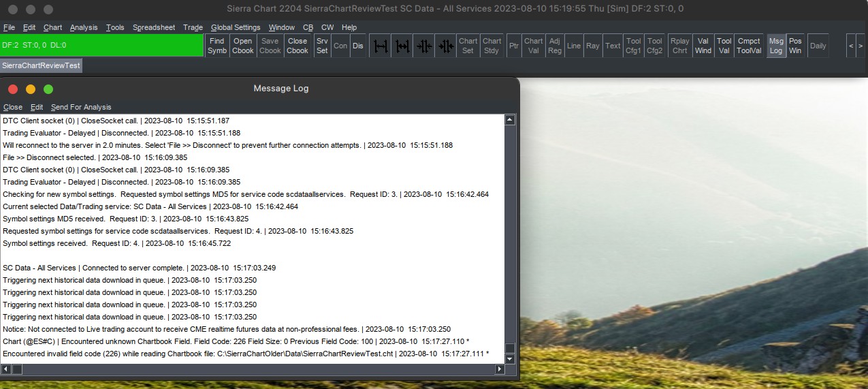Click the Tool Cfg1 button
The image size is (868, 389).
tap(634, 46)
